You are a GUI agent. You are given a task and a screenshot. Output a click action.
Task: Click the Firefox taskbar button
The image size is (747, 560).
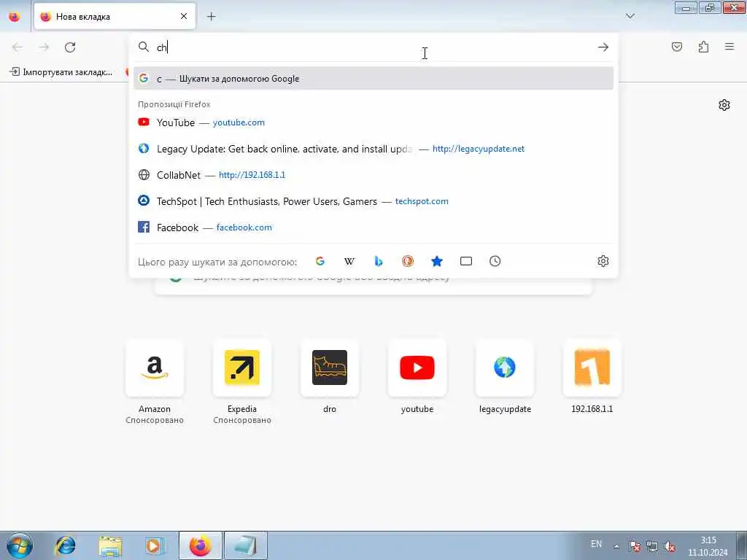pyautogui.click(x=200, y=545)
